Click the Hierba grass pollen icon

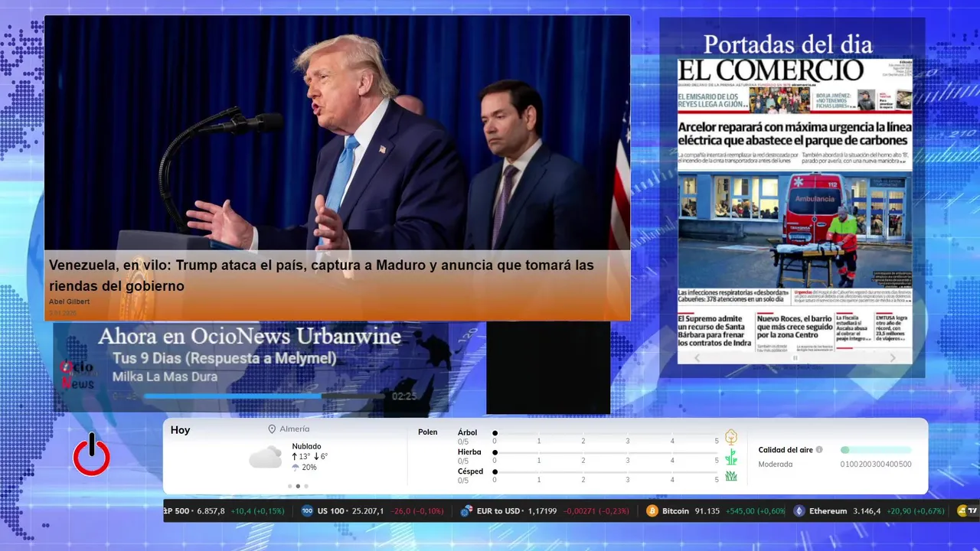[x=731, y=457]
